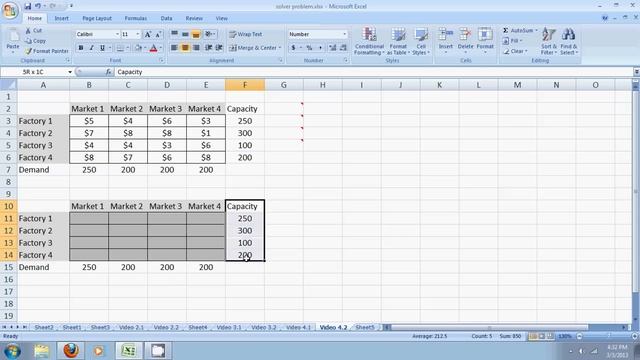Toggle Bottom Align
Image resolution: width=640 pixels, height=360 pixels.
pyautogui.click(x=196, y=34)
